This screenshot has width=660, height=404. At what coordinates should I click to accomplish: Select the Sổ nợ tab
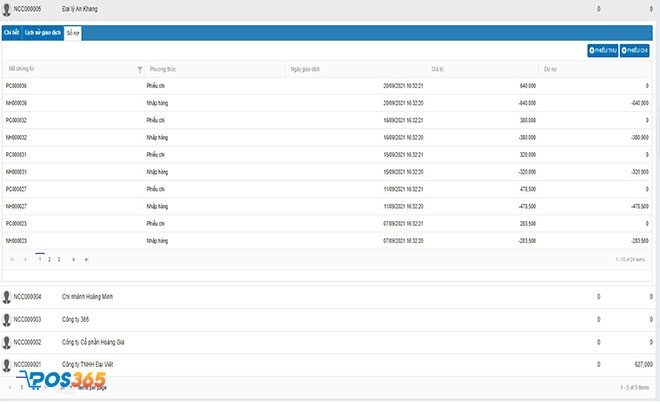tap(74, 33)
